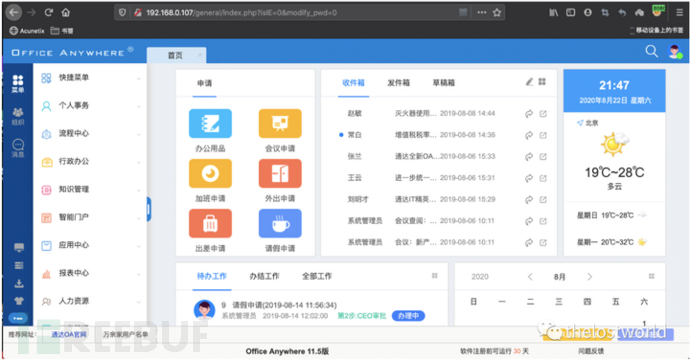Screen dimensions: 690x361
Task: Open the 出差申请 luggage icon
Action: click(x=210, y=224)
